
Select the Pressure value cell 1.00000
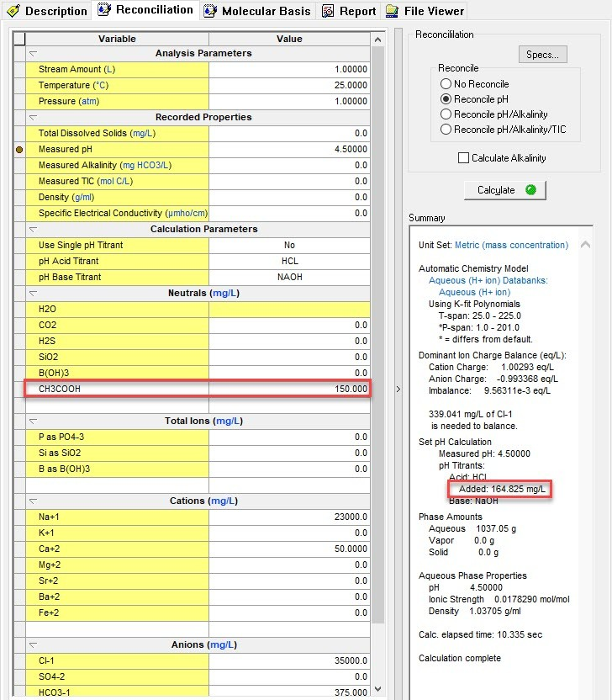pos(289,101)
